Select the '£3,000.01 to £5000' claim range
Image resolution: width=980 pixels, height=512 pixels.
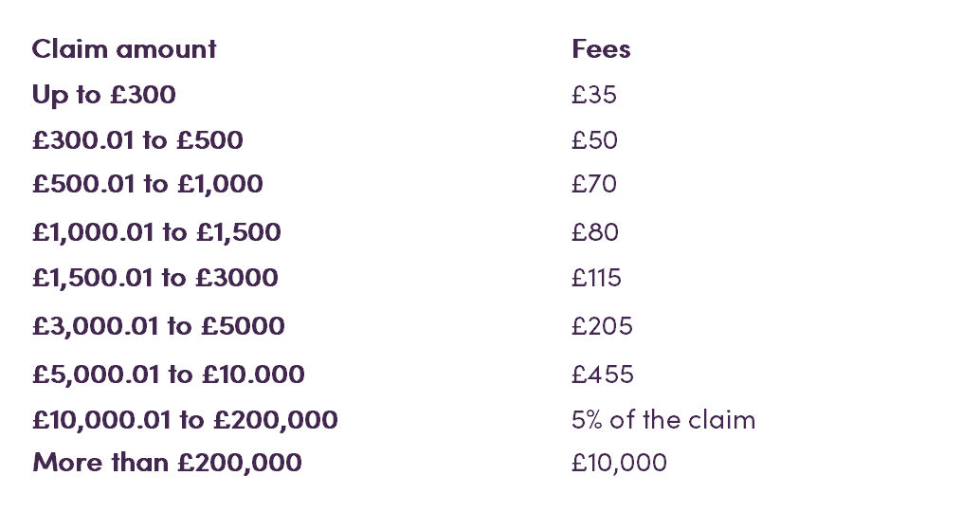[x=158, y=326]
